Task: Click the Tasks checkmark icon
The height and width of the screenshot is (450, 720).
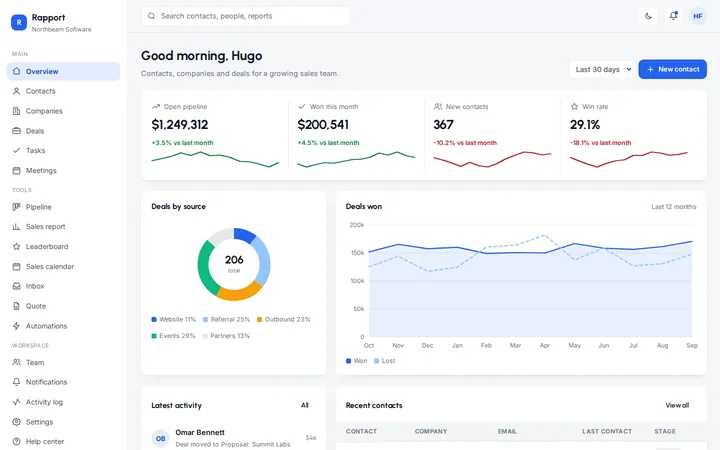Action: (x=17, y=151)
